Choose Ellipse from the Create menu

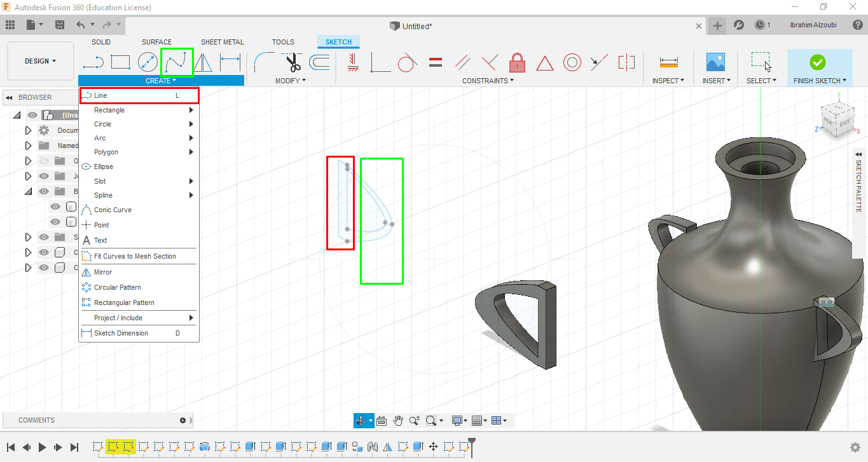(x=139, y=166)
